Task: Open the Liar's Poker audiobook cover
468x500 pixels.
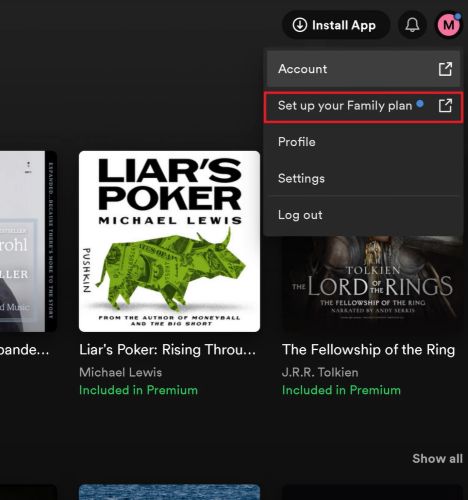Action: (169, 241)
